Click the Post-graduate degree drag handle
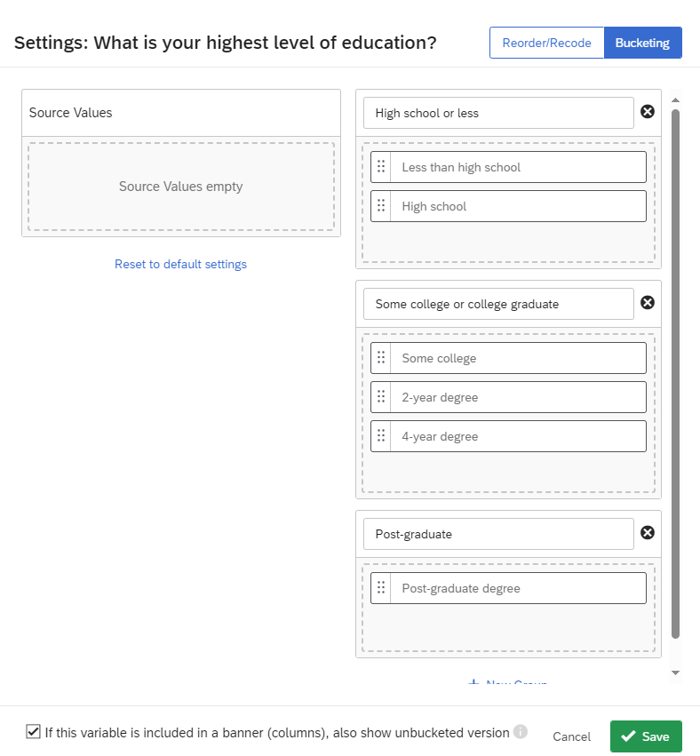 381,588
